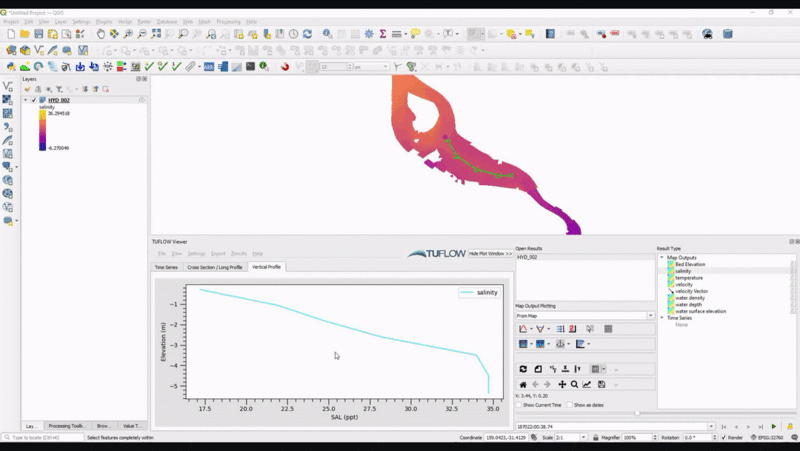Activate the plot zoom magnifier tool
Image resolution: width=800 pixels, height=451 pixels.
574,384
